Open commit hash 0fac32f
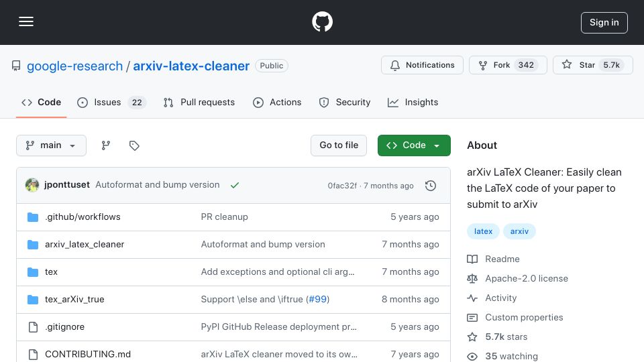The image size is (644, 362). click(x=342, y=186)
